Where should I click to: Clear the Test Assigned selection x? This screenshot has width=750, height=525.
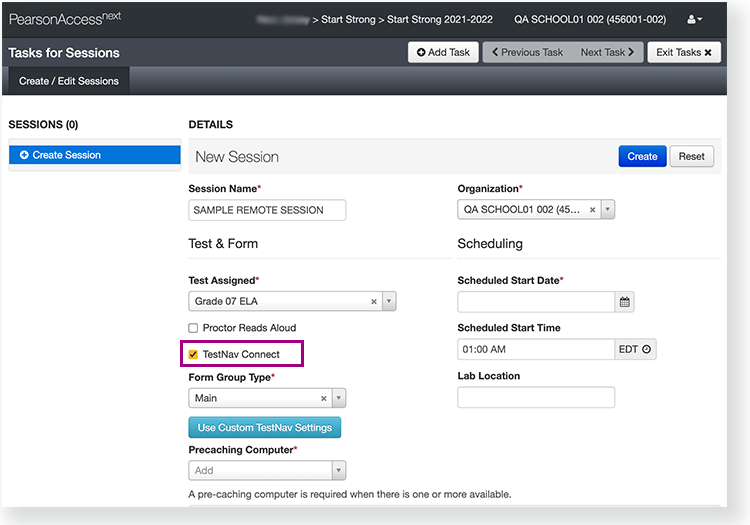point(374,302)
